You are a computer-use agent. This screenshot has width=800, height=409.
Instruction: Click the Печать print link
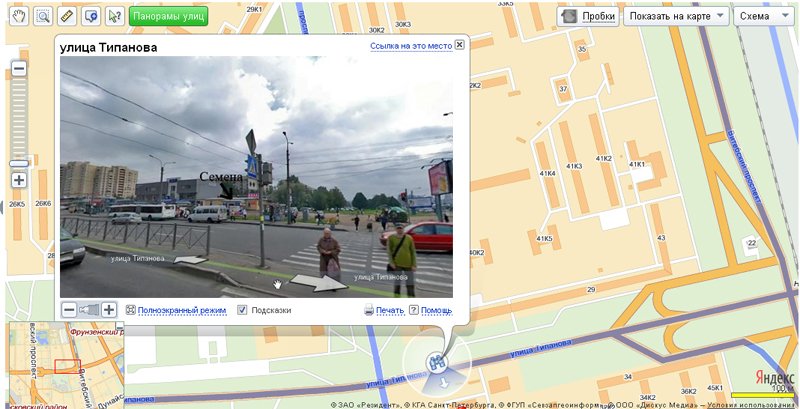pos(390,310)
